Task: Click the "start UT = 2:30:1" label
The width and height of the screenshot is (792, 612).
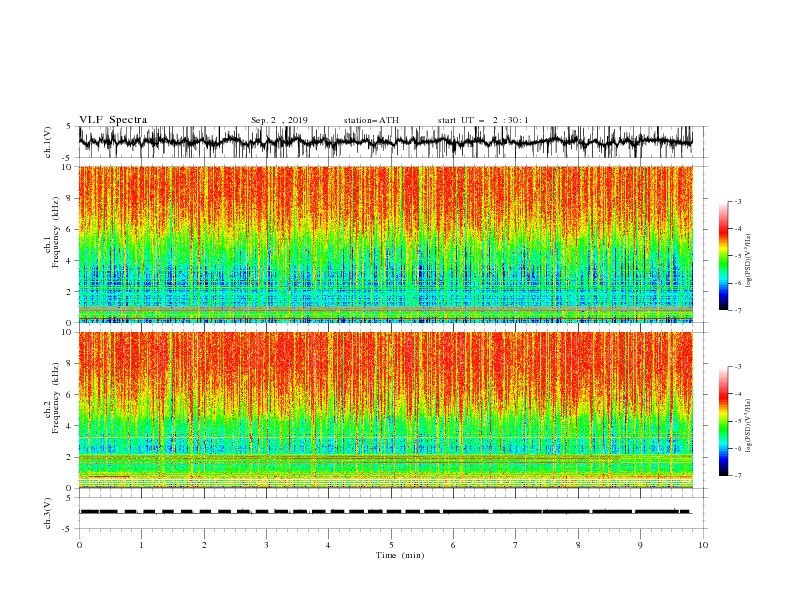Action: point(483,120)
